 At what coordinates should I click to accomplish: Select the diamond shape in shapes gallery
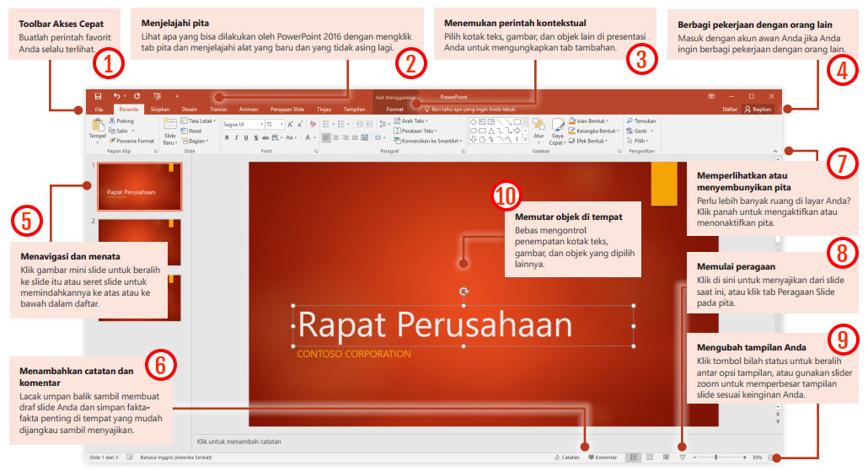(474, 122)
